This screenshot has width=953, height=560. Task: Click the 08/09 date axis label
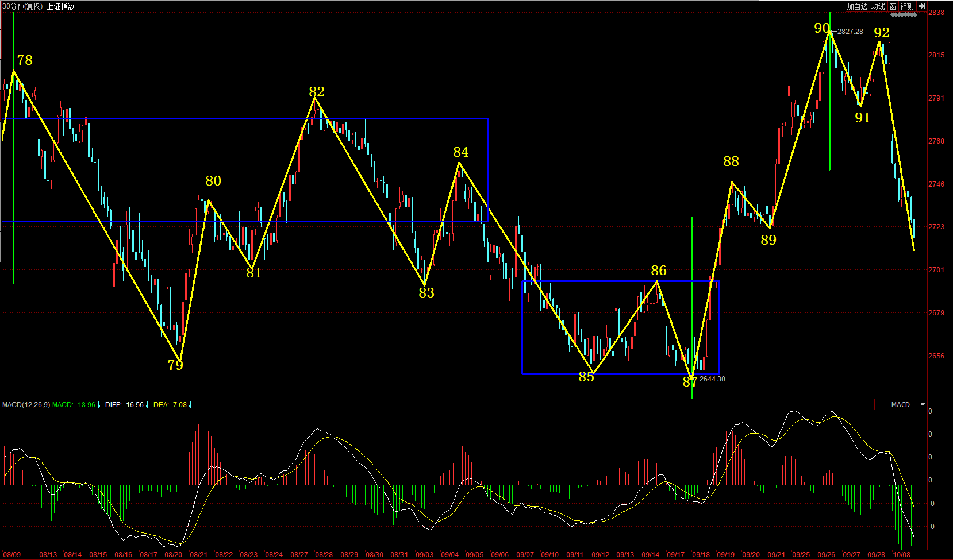[x=11, y=555]
